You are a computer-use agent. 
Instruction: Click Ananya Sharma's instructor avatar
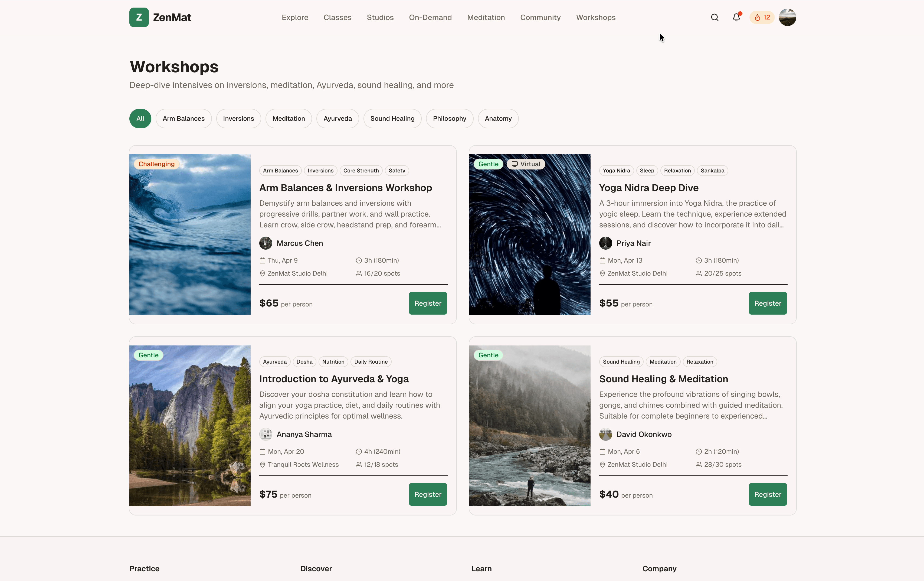[x=266, y=434]
